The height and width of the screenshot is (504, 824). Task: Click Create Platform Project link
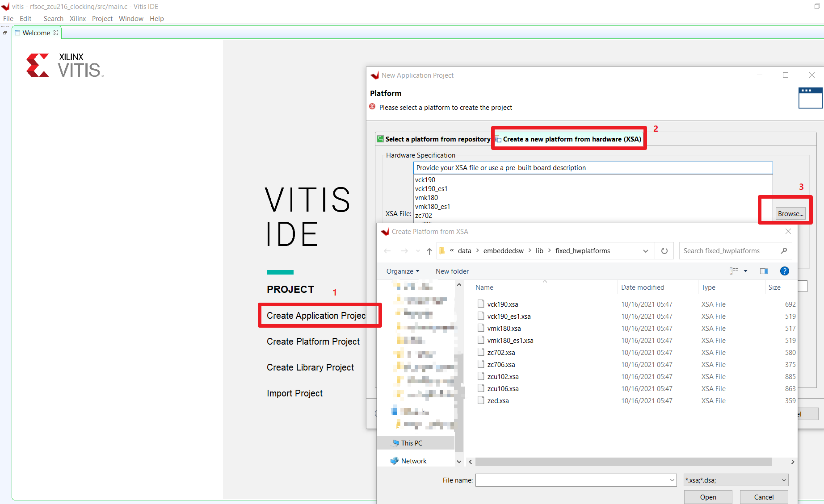313,341
